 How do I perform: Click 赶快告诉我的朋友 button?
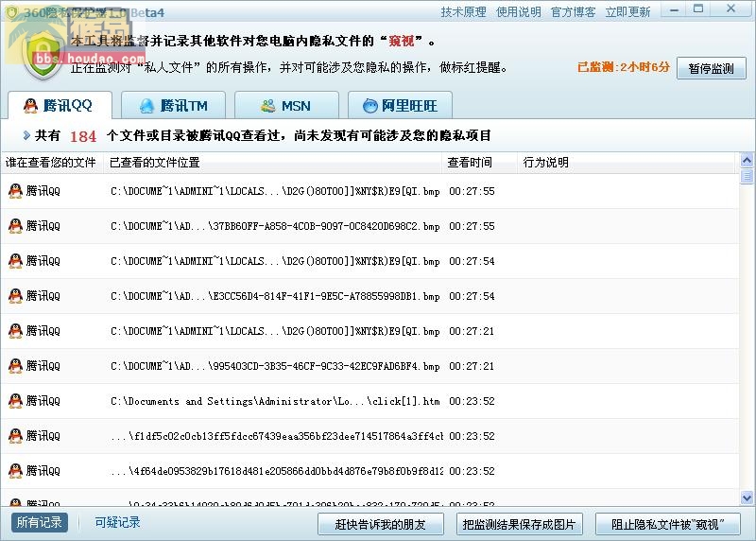click(x=381, y=524)
